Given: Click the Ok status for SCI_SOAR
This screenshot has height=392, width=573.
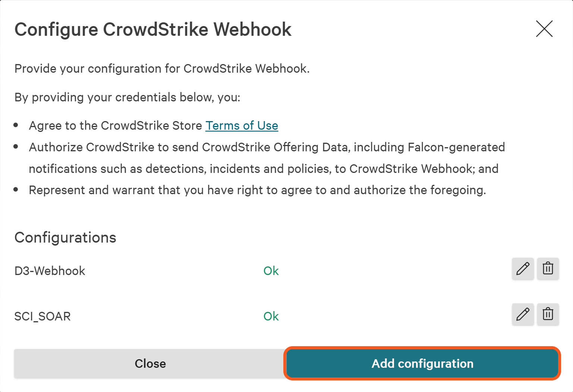Looking at the screenshot, I should coord(271,316).
